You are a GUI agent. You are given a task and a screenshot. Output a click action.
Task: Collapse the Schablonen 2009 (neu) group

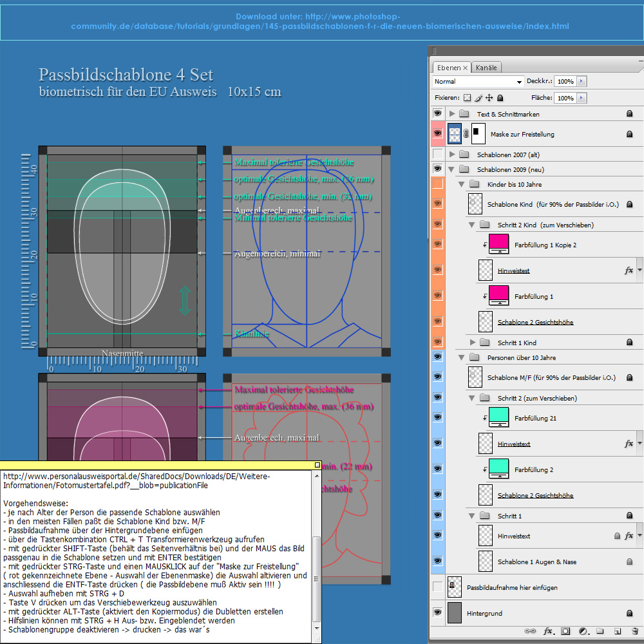pyautogui.click(x=451, y=169)
